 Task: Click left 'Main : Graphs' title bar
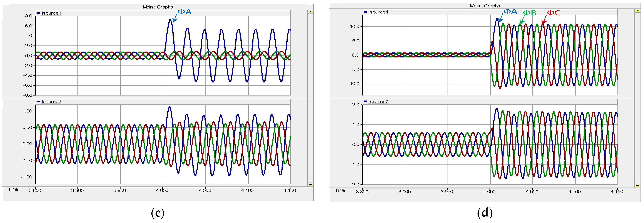click(158, 7)
